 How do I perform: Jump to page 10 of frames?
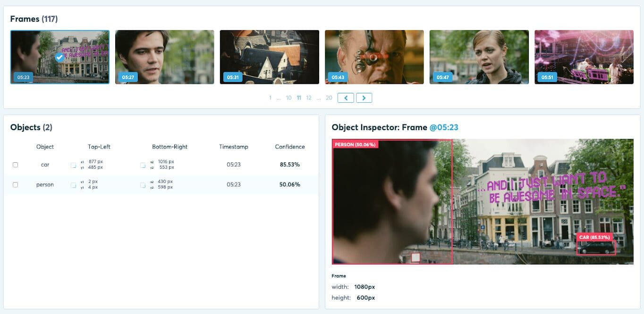(288, 98)
